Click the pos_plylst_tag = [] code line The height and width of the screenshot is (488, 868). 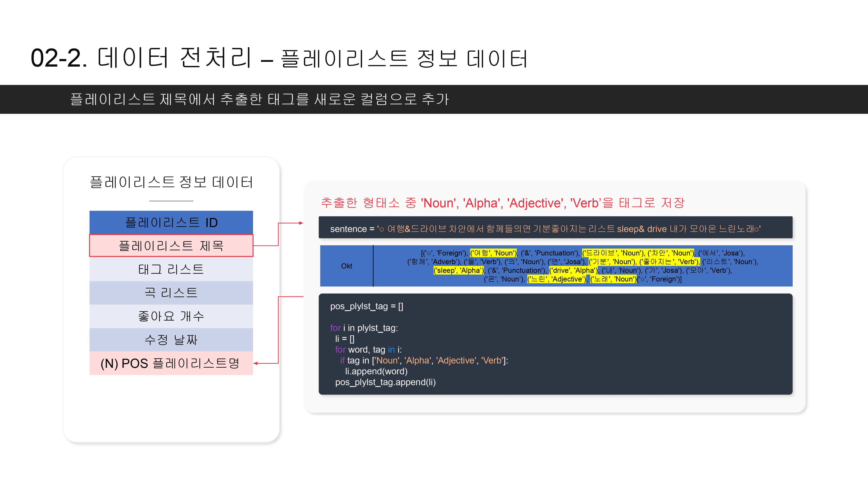(x=367, y=306)
